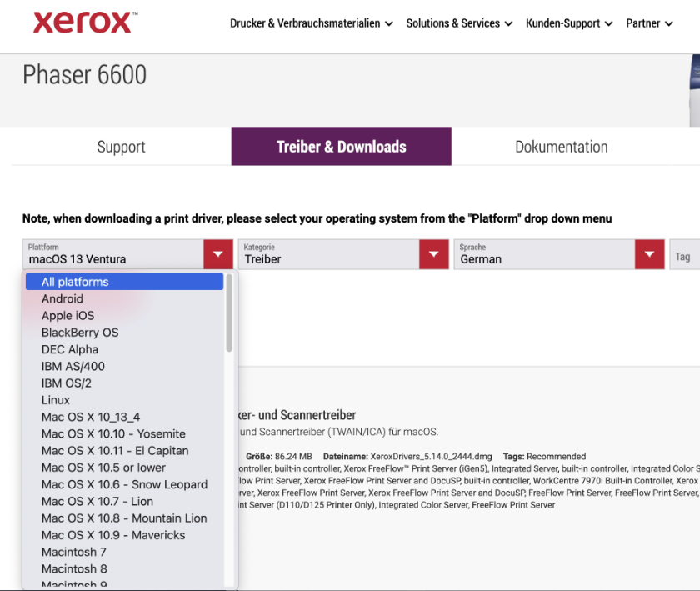Open Partner menu

pos(649,23)
